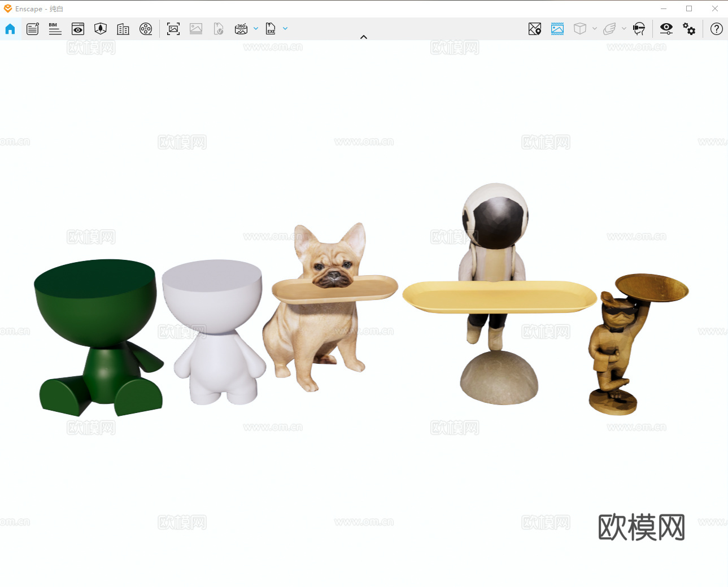Open Visual Settings eye-slider icon

[666, 29]
